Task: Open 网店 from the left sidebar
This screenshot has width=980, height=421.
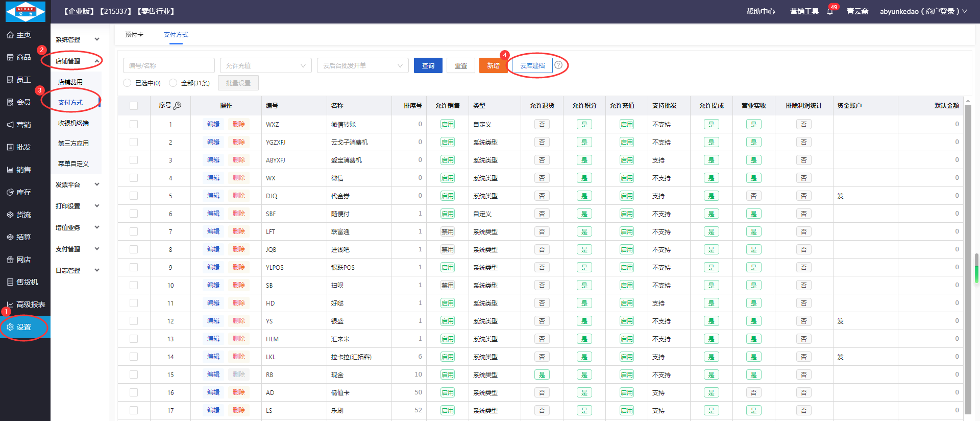Action: click(x=19, y=260)
